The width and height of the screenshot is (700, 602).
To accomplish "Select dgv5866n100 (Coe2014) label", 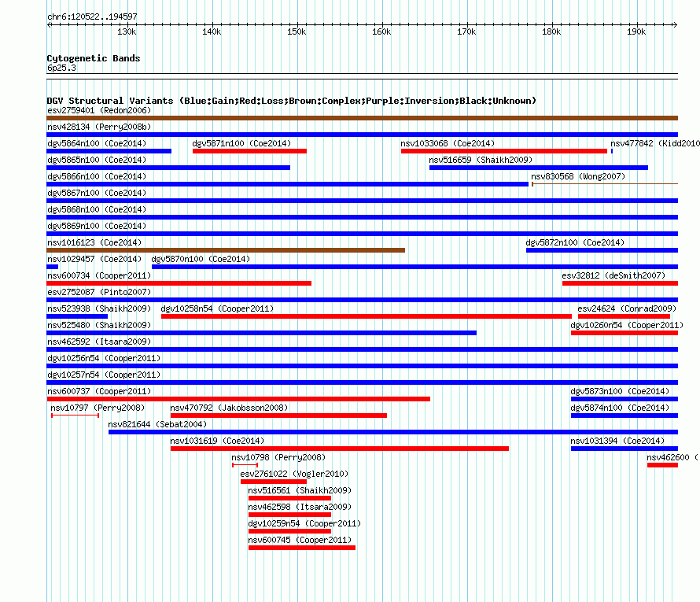I will [x=97, y=176].
